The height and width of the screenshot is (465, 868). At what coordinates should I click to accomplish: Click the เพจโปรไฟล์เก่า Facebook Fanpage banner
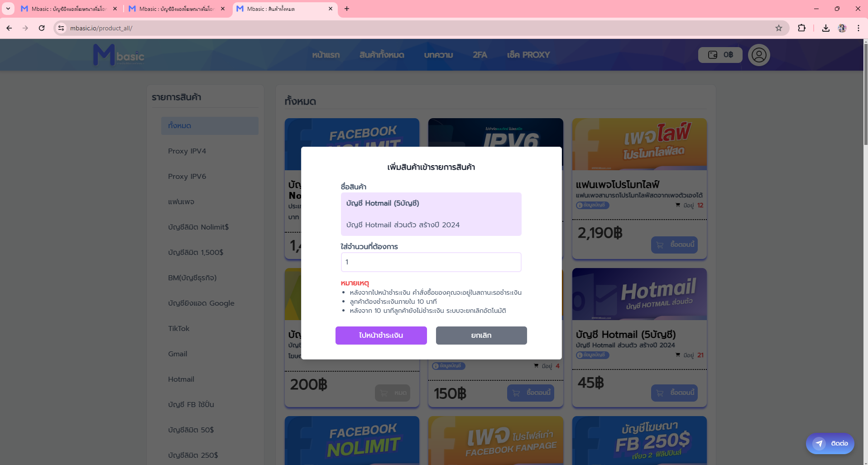coord(496,441)
